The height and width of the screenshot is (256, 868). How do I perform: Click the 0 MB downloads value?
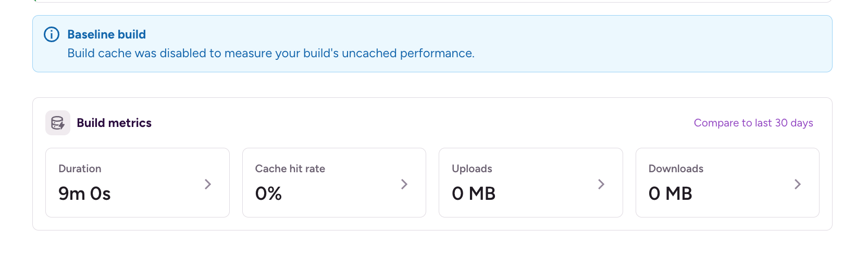(x=671, y=194)
